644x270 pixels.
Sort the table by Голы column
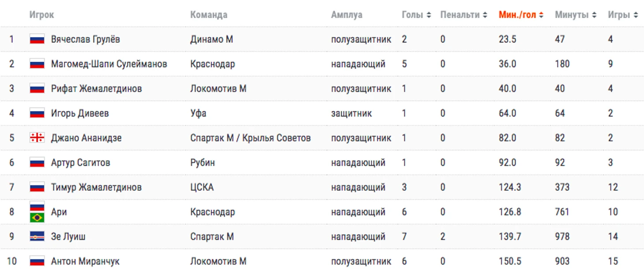tap(416, 15)
